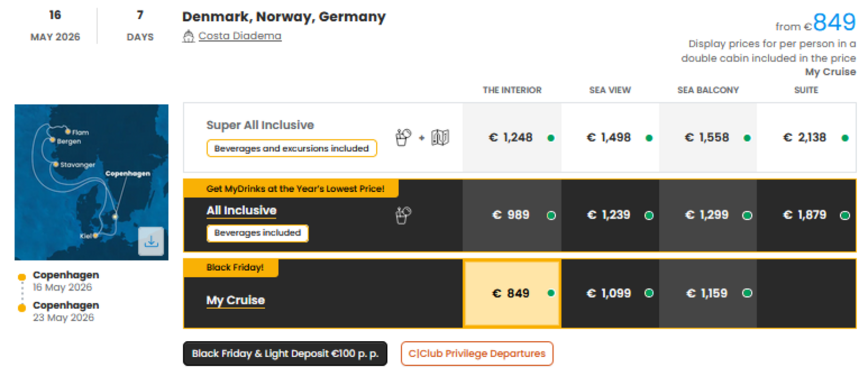The image size is (868, 376).
Task: Click the Black Friday & Light Deposit €100 button
Action: pyautogui.click(x=284, y=353)
